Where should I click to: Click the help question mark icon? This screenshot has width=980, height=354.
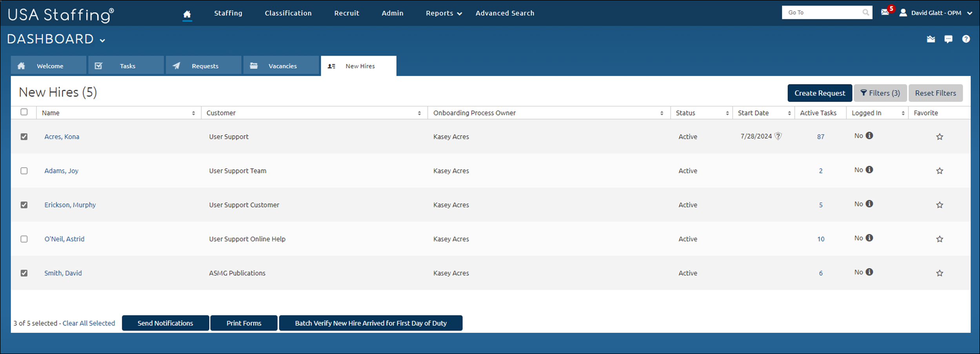966,39
